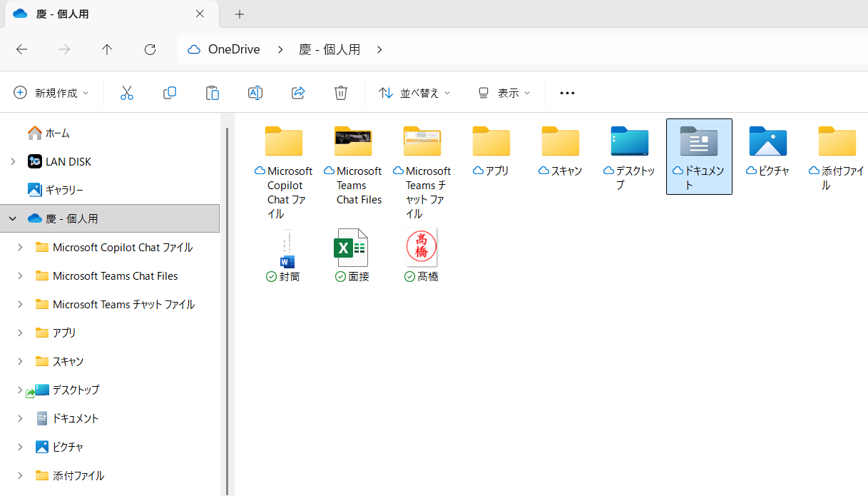
Task: Select the 封筒 Word document
Action: (284, 255)
